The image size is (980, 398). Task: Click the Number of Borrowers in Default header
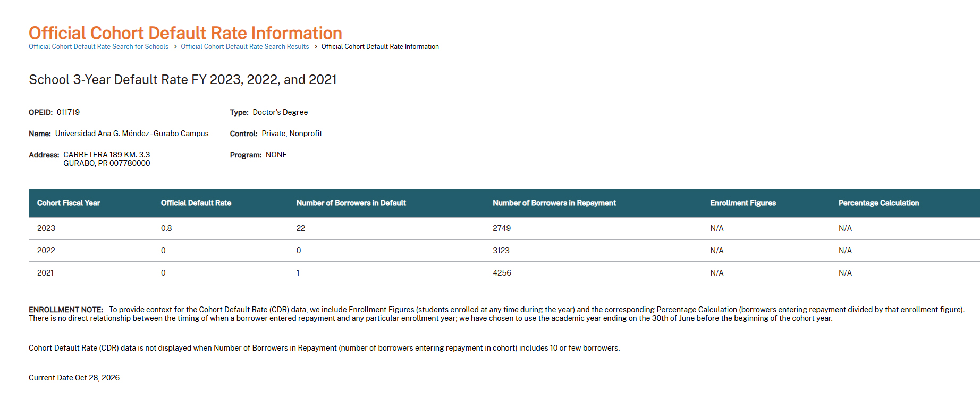pyautogui.click(x=351, y=203)
